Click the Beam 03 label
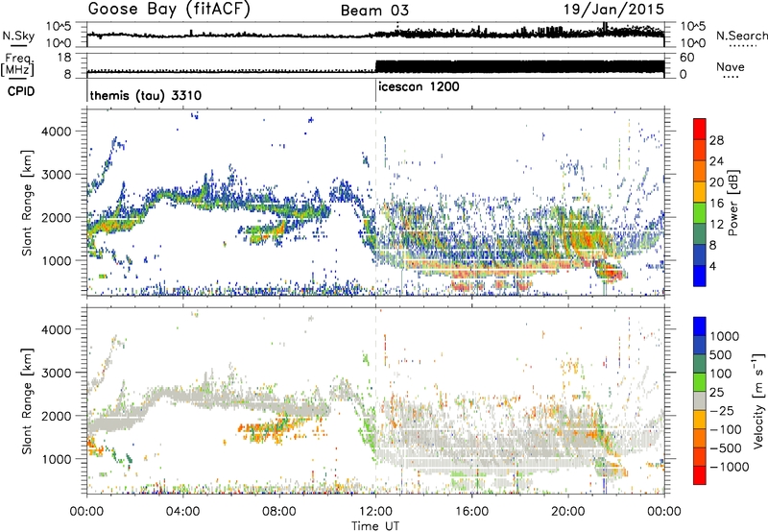This screenshot has height=532, width=768. point(374,11)
